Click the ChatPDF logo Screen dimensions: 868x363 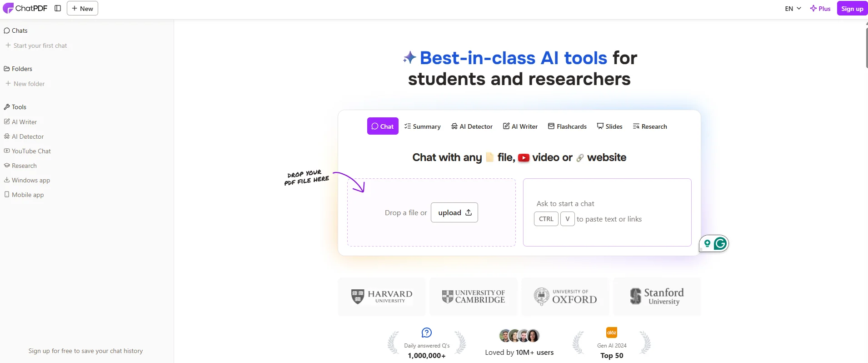(x=25, y=8)
